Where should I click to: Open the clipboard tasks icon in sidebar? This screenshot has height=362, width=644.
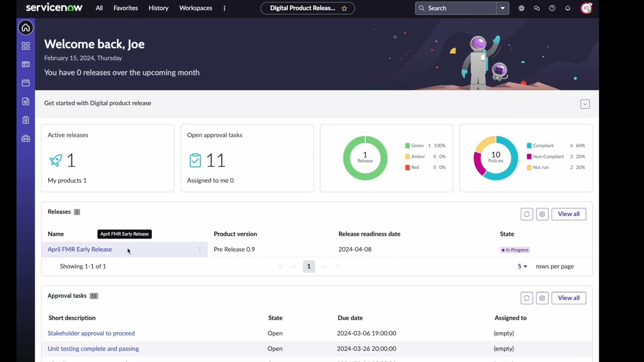pos(26,120)
